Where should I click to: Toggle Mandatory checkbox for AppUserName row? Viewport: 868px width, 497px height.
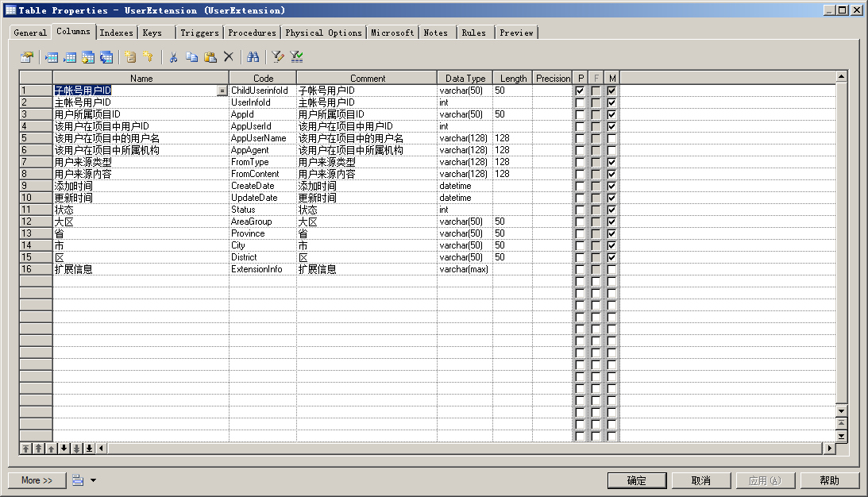pyautogui.click(x=611, y=138)
